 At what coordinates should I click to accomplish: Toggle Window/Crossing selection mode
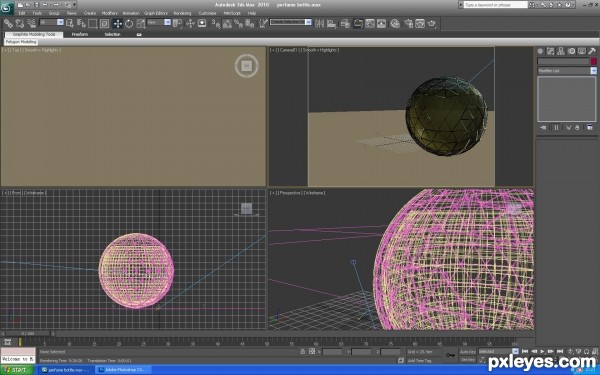[x=104, y=24]
